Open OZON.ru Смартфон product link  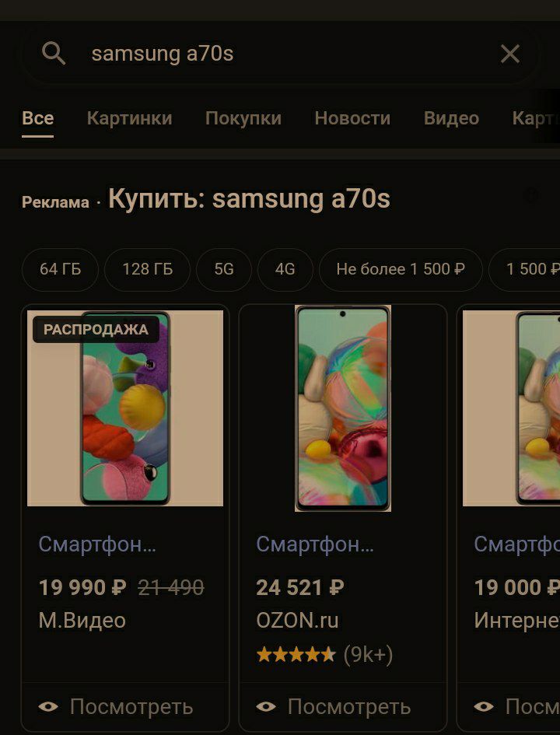point(315,544)
